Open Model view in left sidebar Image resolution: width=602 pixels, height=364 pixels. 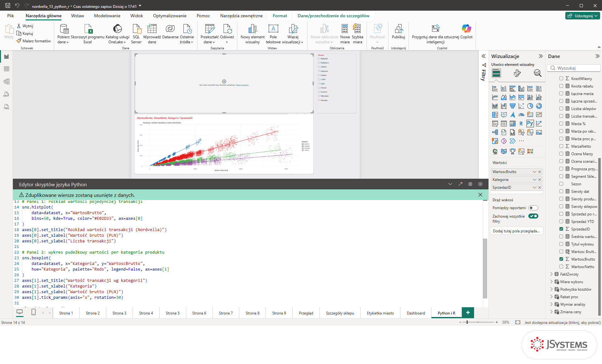(7, 82)
